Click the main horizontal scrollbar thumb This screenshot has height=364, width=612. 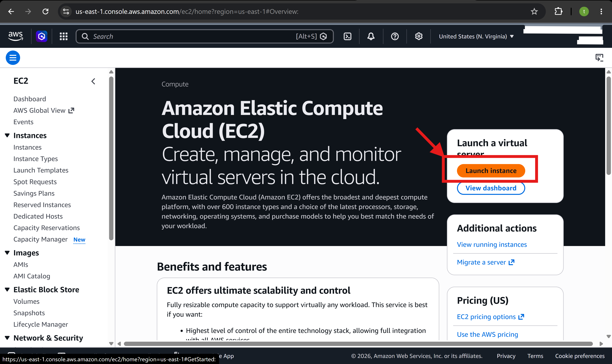pyautogui.click(x=358, y=344)
